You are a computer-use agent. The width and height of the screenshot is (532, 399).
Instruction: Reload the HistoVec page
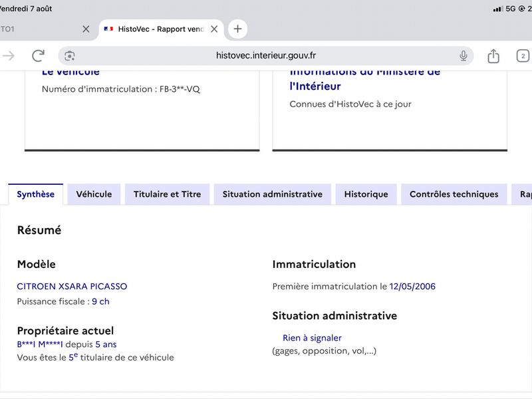pos(39,56)
